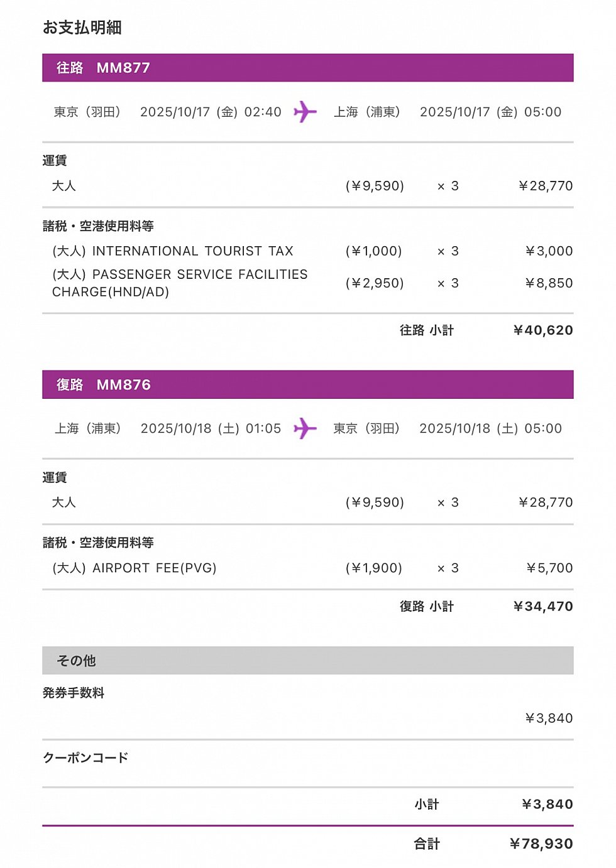The height and width of the screenshot is (868, 616).
Task: Click the その他 gray section header
Action: (x=307, y=660)
